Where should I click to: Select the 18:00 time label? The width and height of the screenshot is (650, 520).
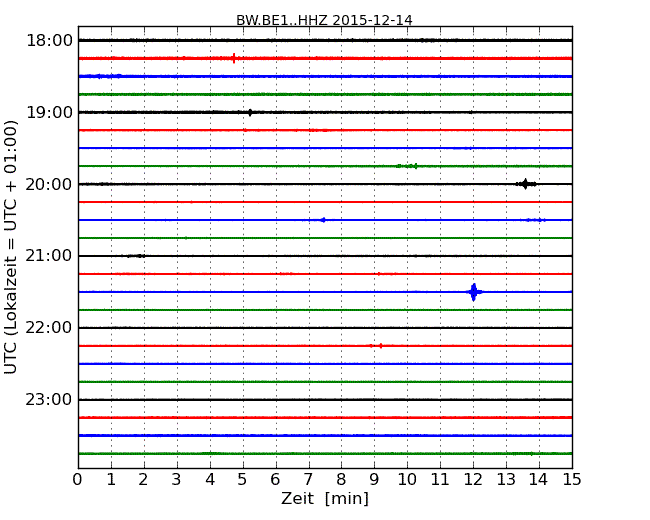(49, 41)
